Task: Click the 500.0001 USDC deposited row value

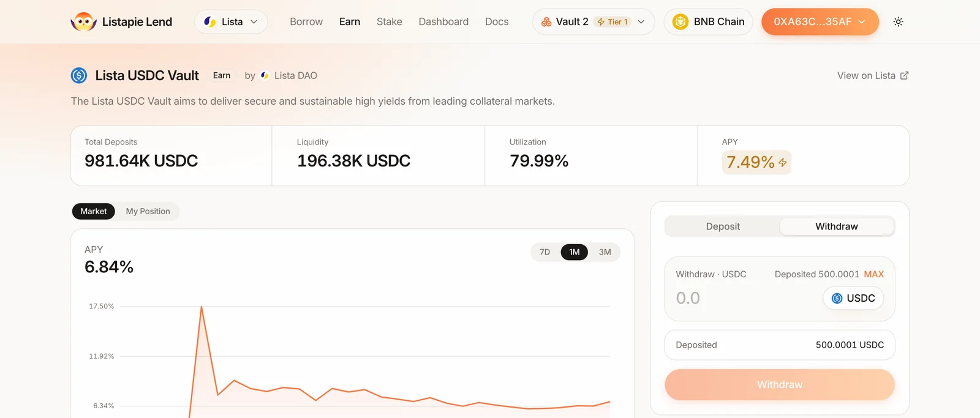Action: 850,345
